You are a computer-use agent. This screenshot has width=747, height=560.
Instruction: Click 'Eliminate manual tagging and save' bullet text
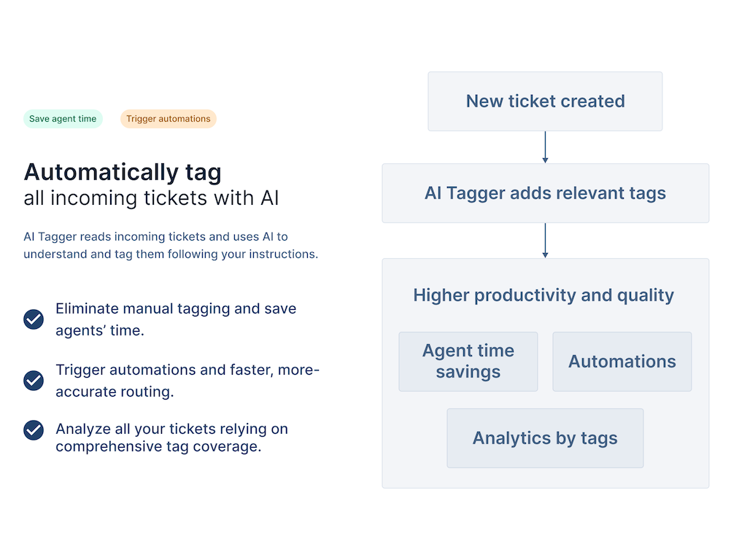[176, 308]
